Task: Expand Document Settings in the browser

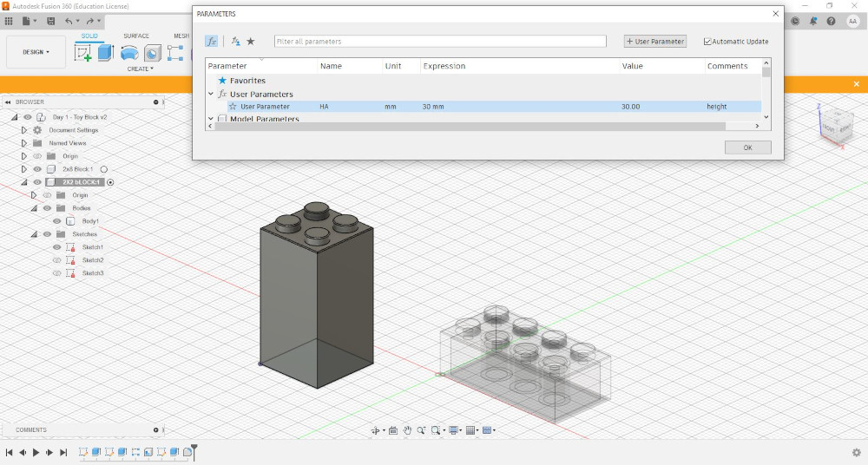Action: [x=23, y=130]
